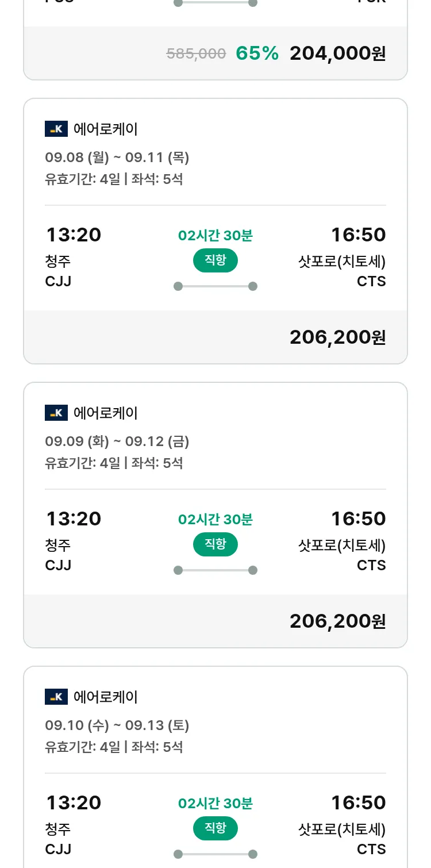
Task: Tap route line icon in 09.08 flight card
Action: [x=215, y=286]
